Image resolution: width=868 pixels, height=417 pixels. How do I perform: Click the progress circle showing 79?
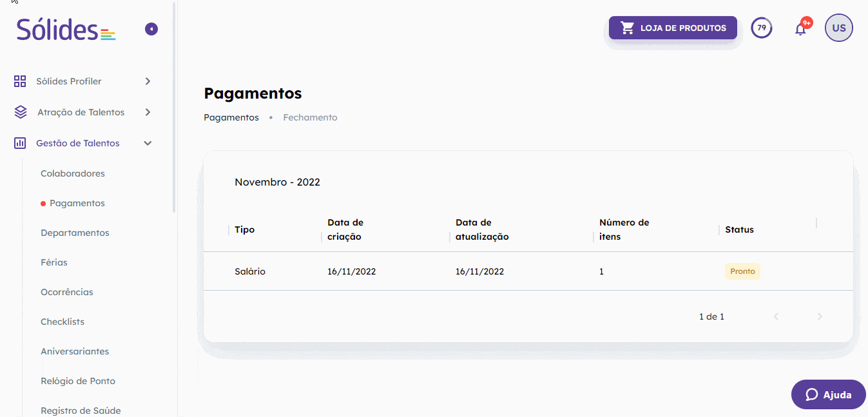tap(762, 28)
